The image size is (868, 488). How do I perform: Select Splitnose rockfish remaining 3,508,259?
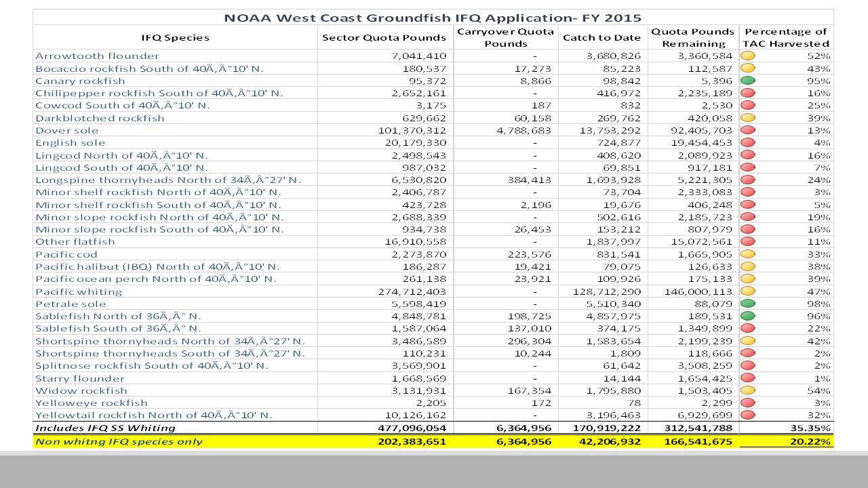pos(705,365)
